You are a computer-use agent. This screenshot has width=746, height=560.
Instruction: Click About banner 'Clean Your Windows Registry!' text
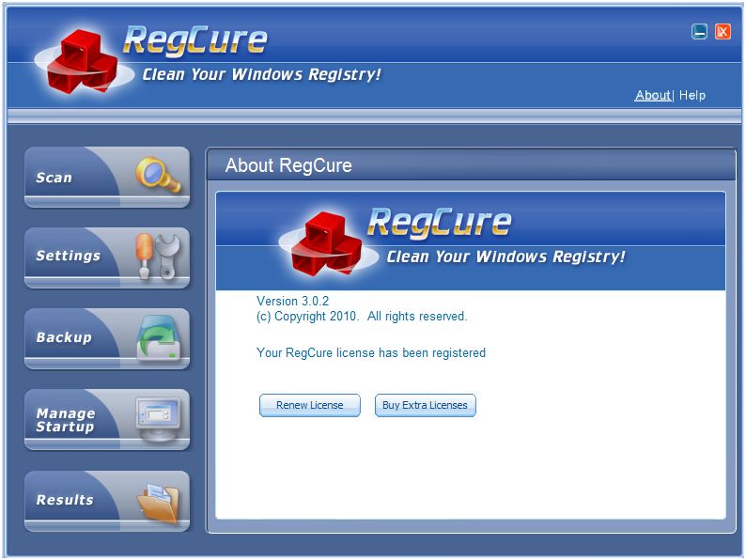(505, 257)
